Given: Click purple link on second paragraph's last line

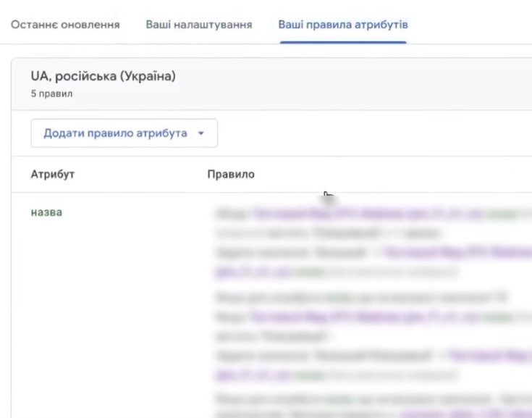Looking at the screenshot, I should (x=253, y=375).
